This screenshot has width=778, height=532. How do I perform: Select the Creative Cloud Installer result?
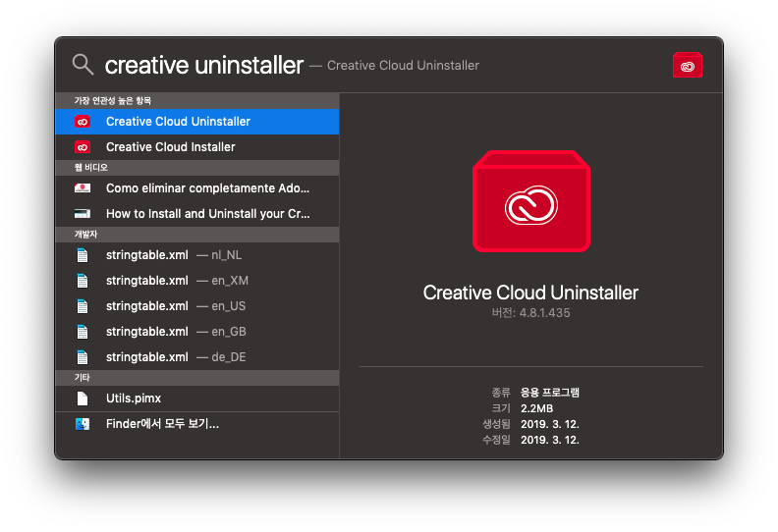tap(197, 147)
